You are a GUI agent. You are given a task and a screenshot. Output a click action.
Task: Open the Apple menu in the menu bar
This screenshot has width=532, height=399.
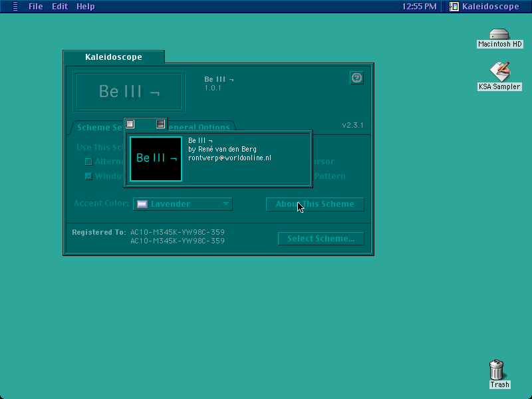(15, 7)
